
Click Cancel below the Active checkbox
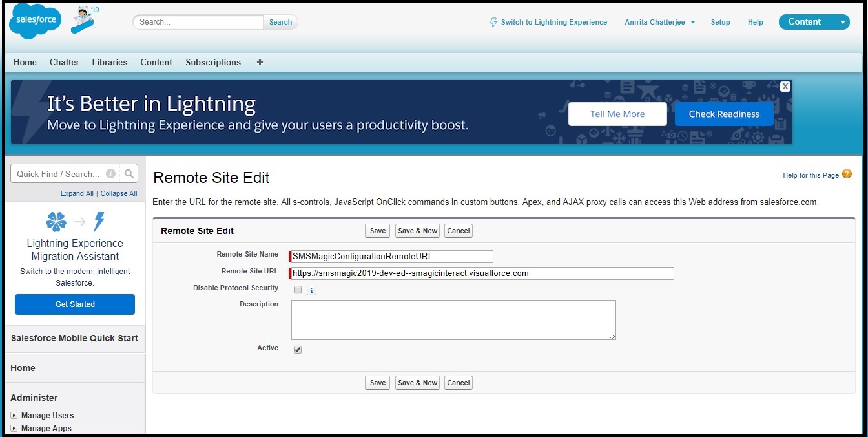[459, 383]
